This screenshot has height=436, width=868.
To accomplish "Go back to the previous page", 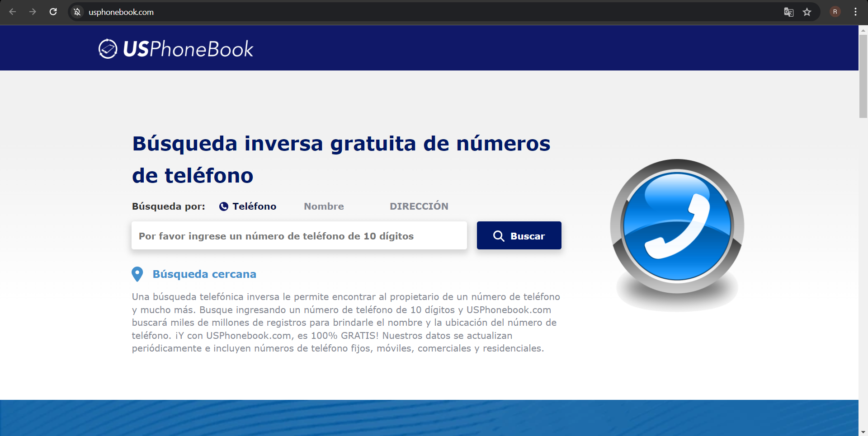I will (x=12, y=12).
